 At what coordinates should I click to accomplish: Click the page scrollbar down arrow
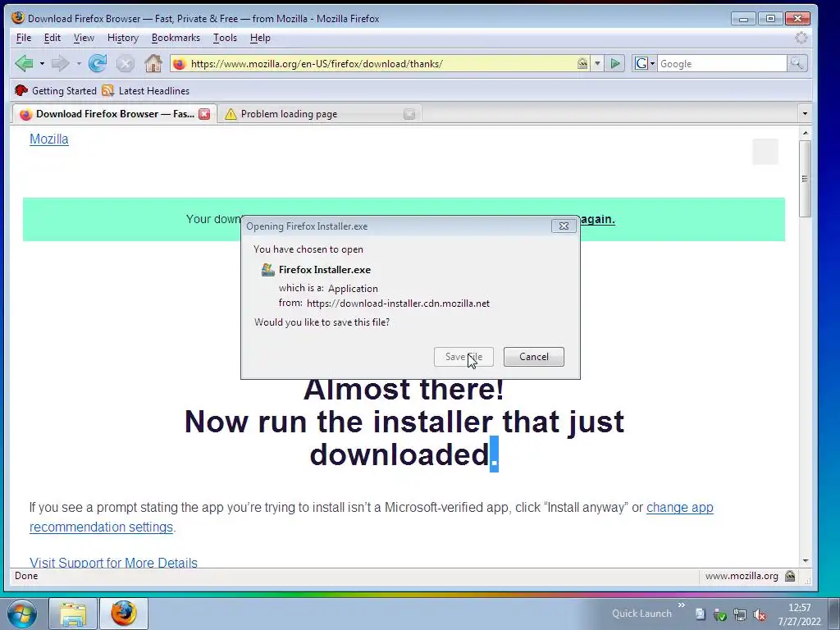[805, 561]
